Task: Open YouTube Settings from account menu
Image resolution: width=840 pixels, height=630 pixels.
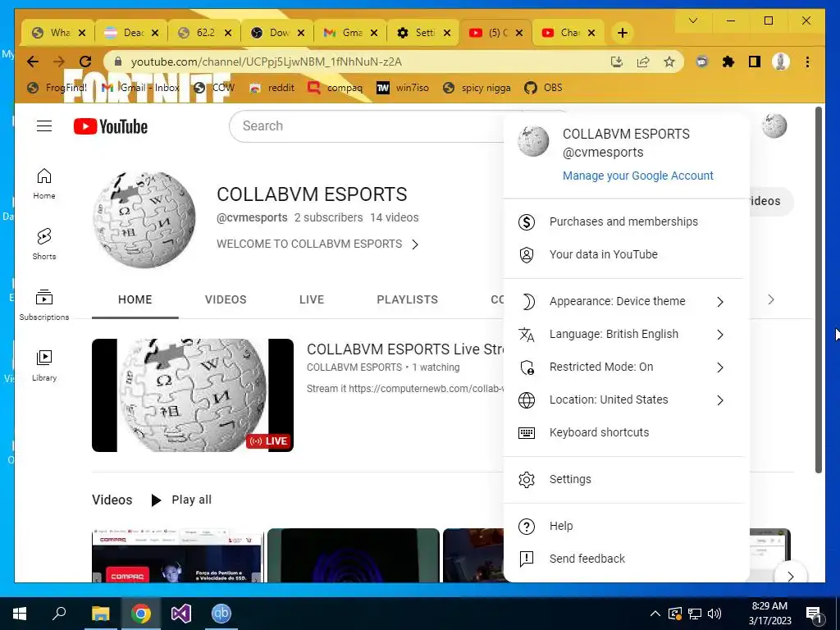Action: [623, 479]
